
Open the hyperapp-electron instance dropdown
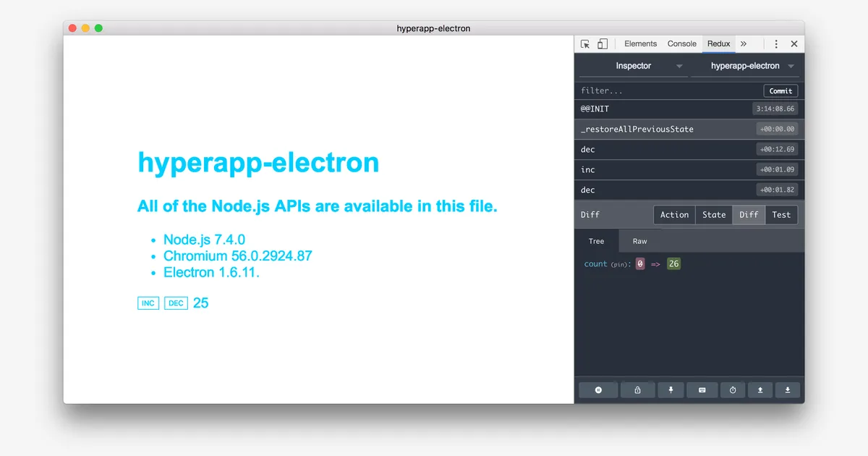coord(745,67)
